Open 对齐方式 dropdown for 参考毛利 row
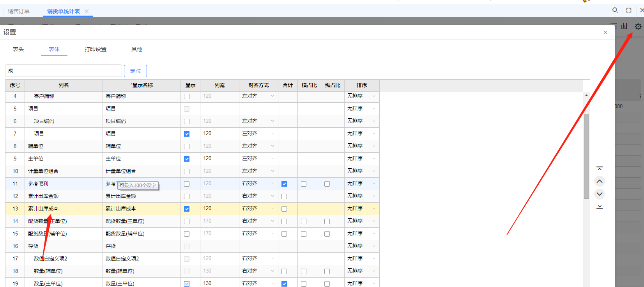The height and width of the screenshot is (287, 644). click(x=258, y=184)
